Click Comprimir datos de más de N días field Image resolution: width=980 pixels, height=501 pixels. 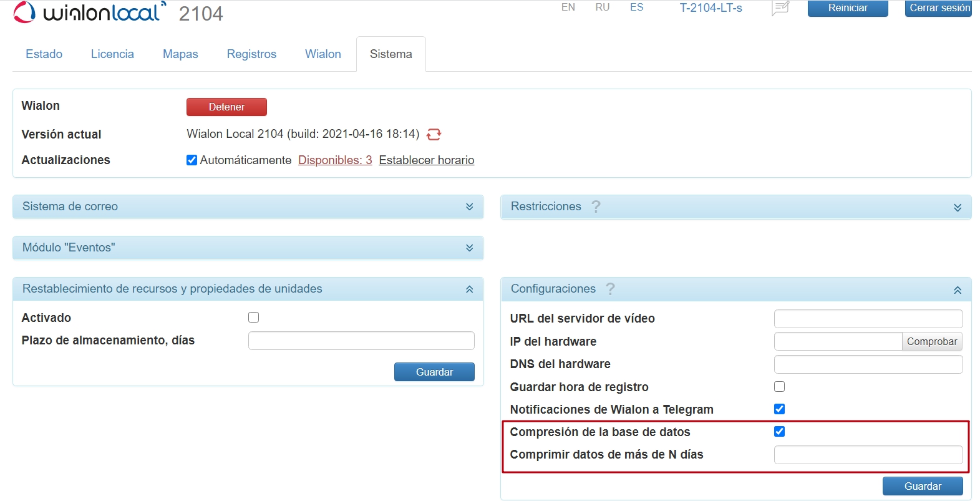(x=868, y=455)
